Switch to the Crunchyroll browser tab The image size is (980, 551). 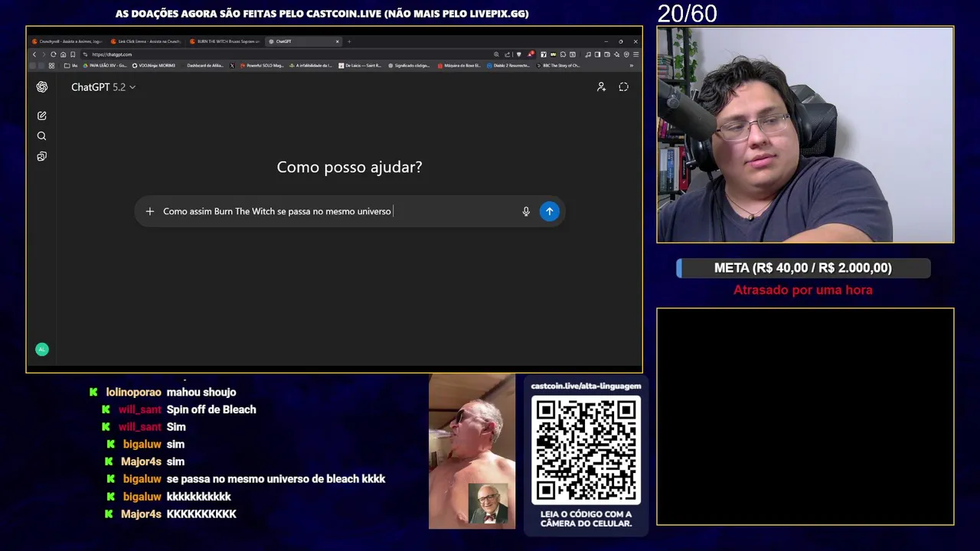click(67, 41)
